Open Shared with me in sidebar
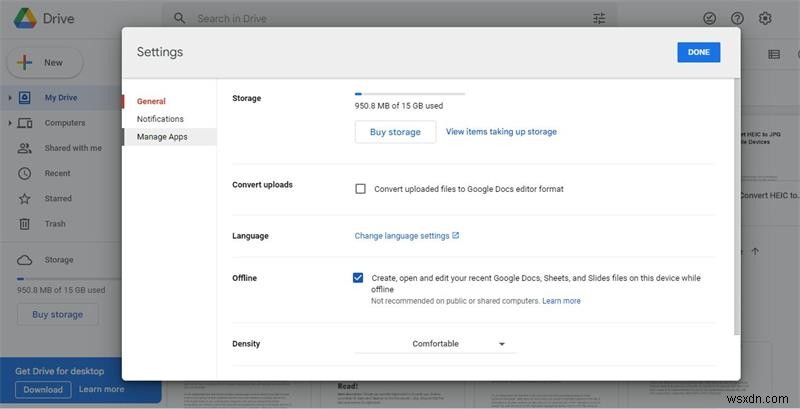This screenshot has height=409, width=800. pyautogui.click(x=73, y=148)
